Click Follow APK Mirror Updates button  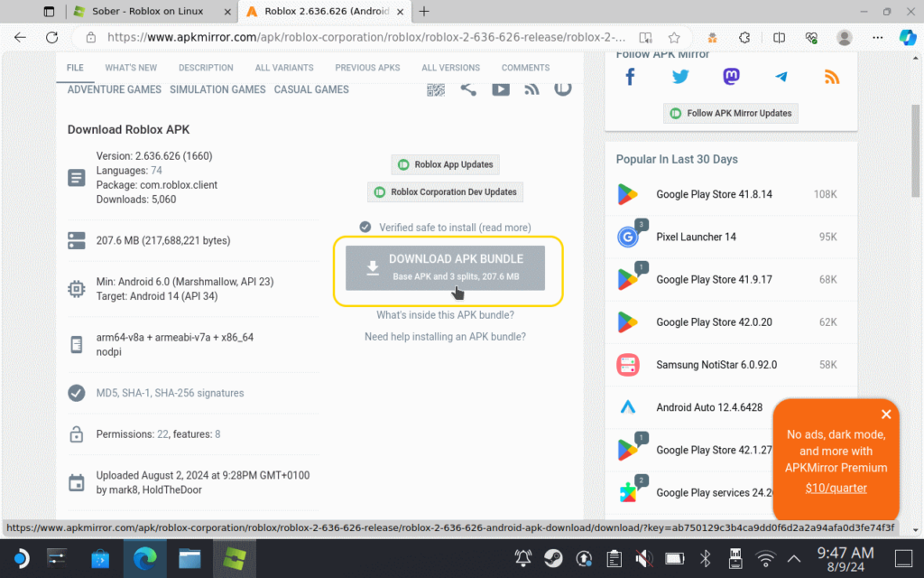[x=731, y=113]
